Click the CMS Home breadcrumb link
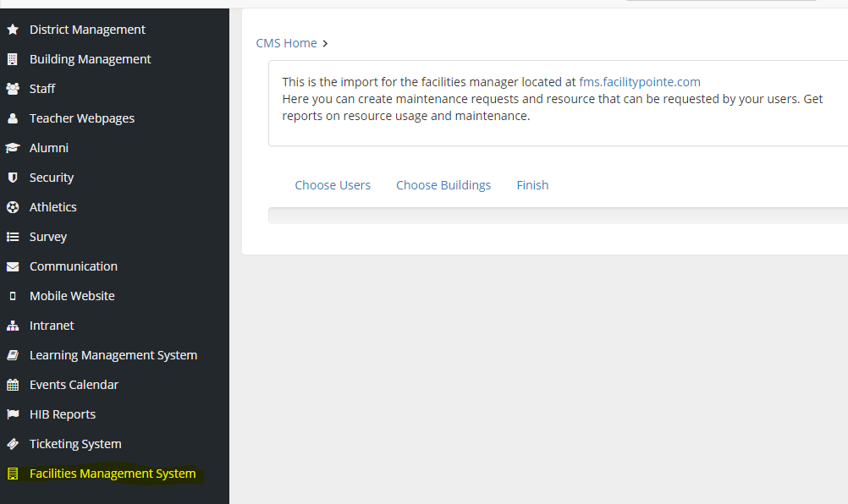848x504 pixels. [x=287, y=43]
